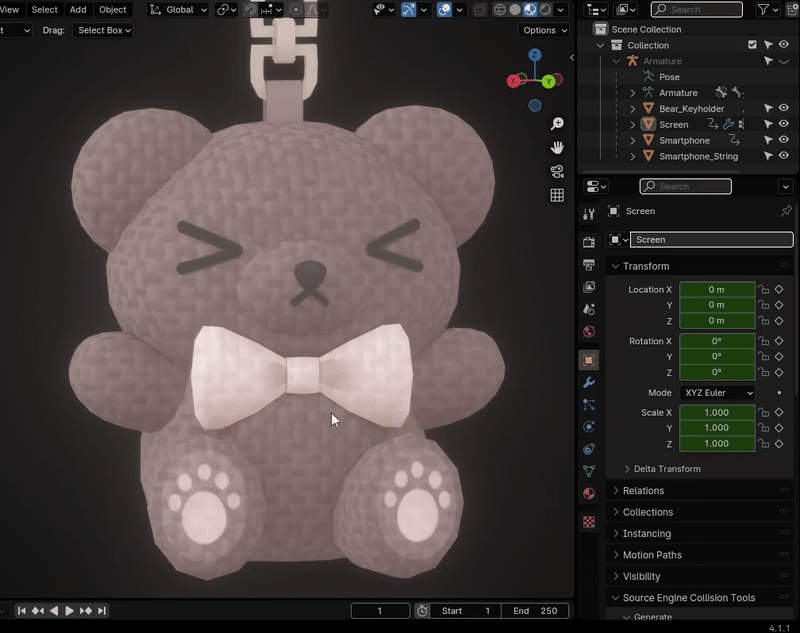Open the Drag Select Box dropdown

click(x=103, y=30)
